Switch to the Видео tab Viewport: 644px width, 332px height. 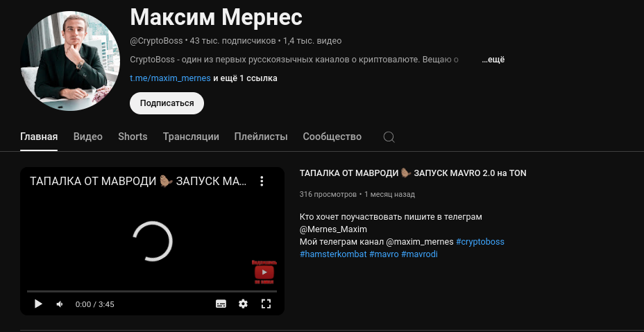click(x=88, y=137)
